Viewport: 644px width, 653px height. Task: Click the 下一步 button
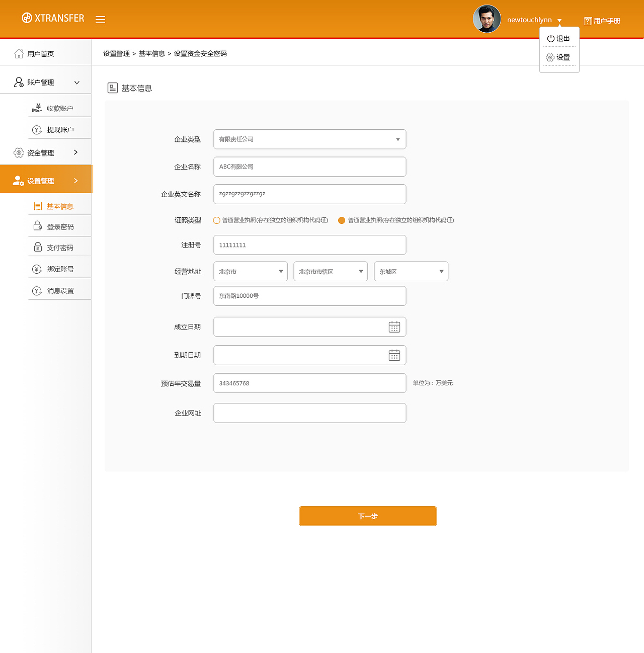point(368,516)
